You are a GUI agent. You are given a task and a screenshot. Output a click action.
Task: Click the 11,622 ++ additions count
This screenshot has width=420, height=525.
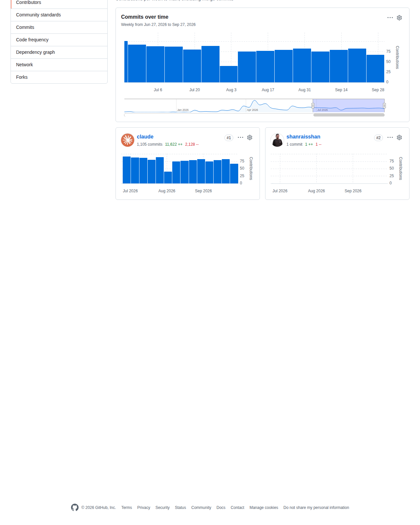pyautogui.click(x=174, y=144)
